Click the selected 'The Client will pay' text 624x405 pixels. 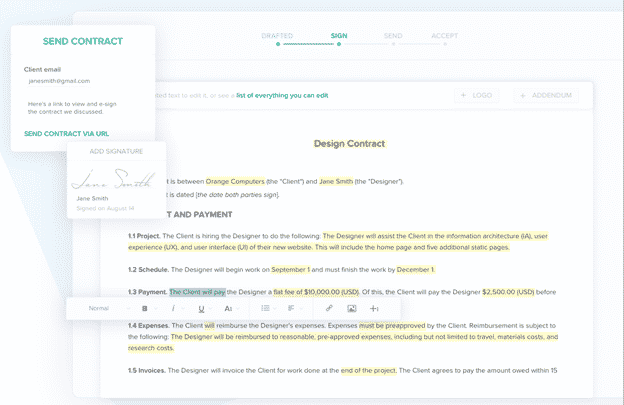(x=197, y=292)
